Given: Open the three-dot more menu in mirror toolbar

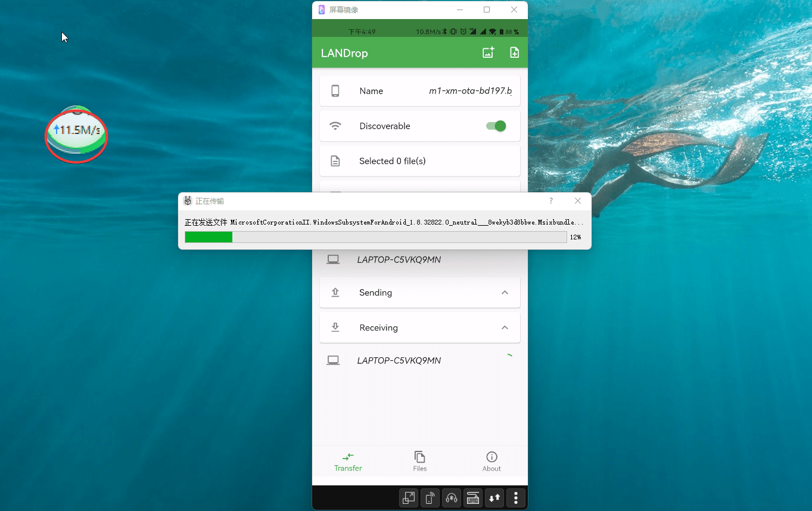Looking at the screenshot, I should pos(516,498).
